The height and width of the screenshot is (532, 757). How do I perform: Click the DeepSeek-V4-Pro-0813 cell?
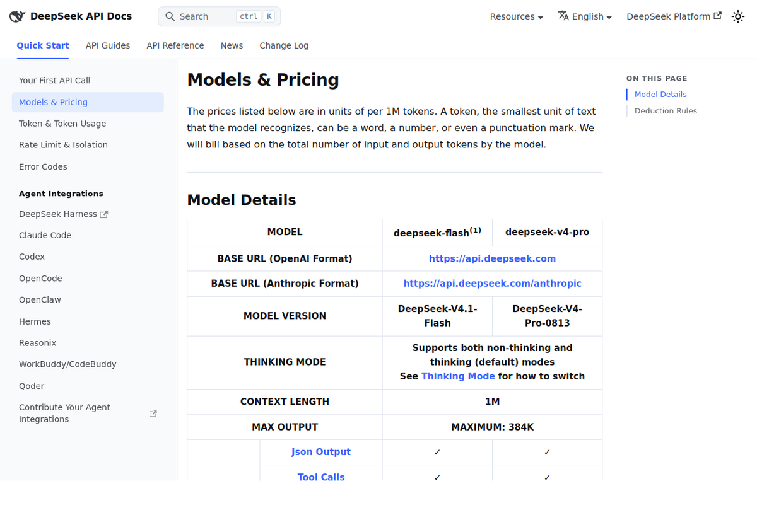tap(547, 316)
